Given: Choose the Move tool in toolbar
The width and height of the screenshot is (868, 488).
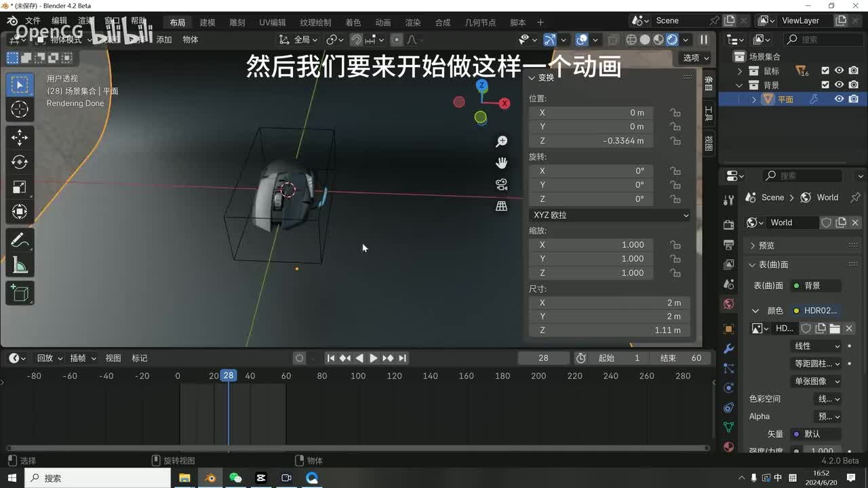Looking at the screenshot, I should [20, 138].
